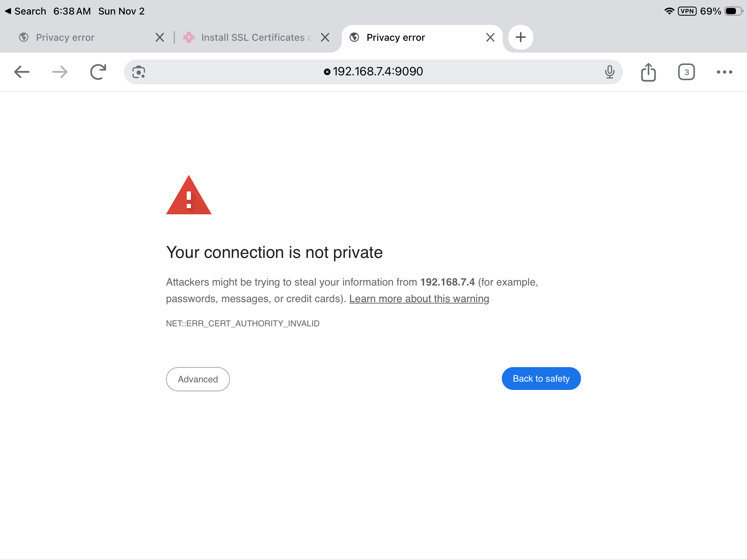Image resolution: width=747 pixels, height=560 pixels.
Task: Return to Search app via status bar
Action: coord(26,11)
